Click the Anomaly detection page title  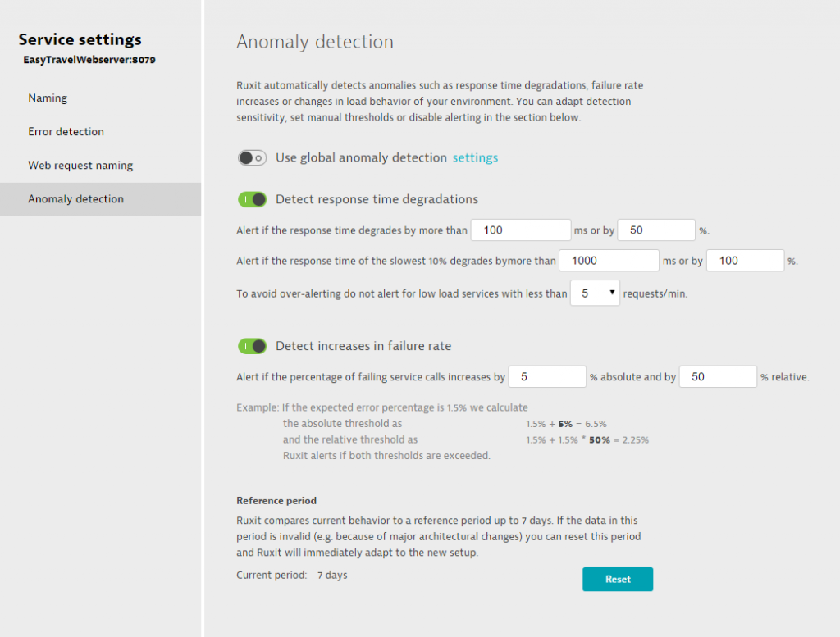click(x=315, y=42)
